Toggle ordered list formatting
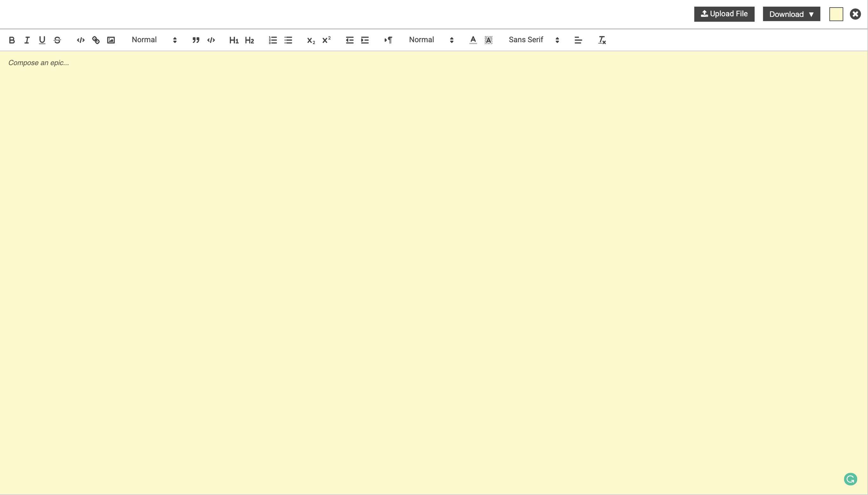Screen dimensions: 868x495 point(272,40)
